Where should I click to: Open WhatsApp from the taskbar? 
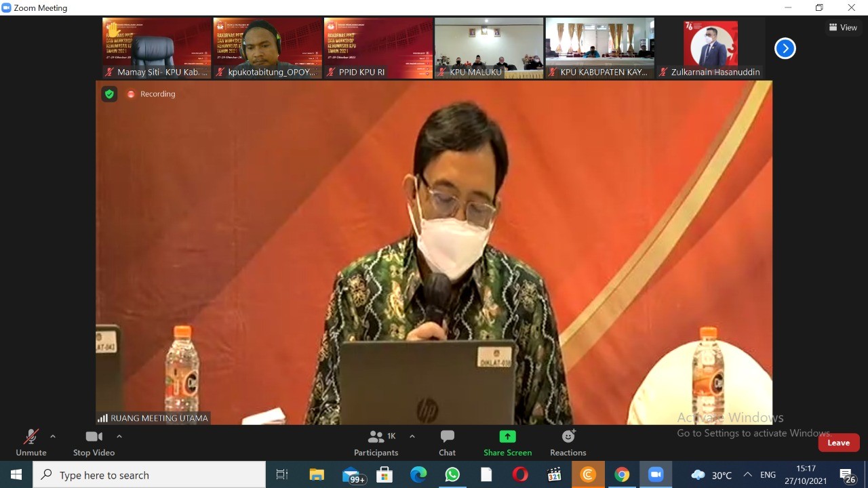pyautogui.click(x=452, y=474)
